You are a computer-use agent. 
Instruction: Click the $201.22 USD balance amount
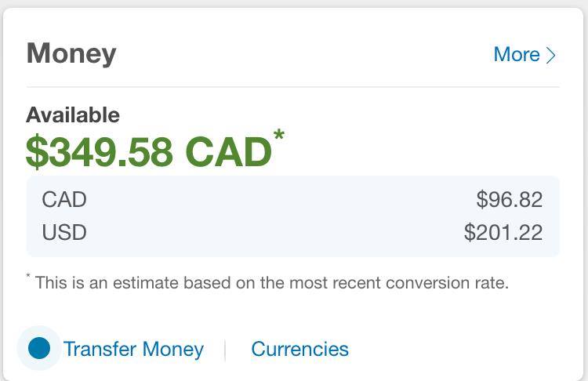503,232
